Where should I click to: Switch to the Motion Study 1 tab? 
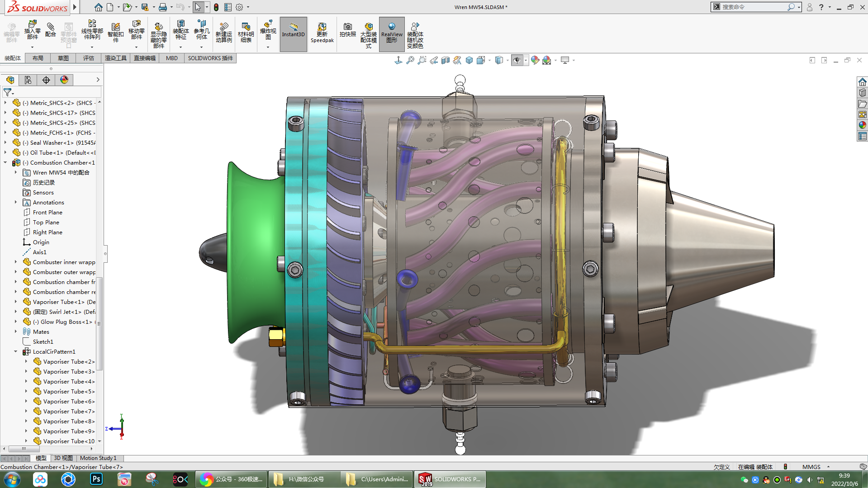98,458
